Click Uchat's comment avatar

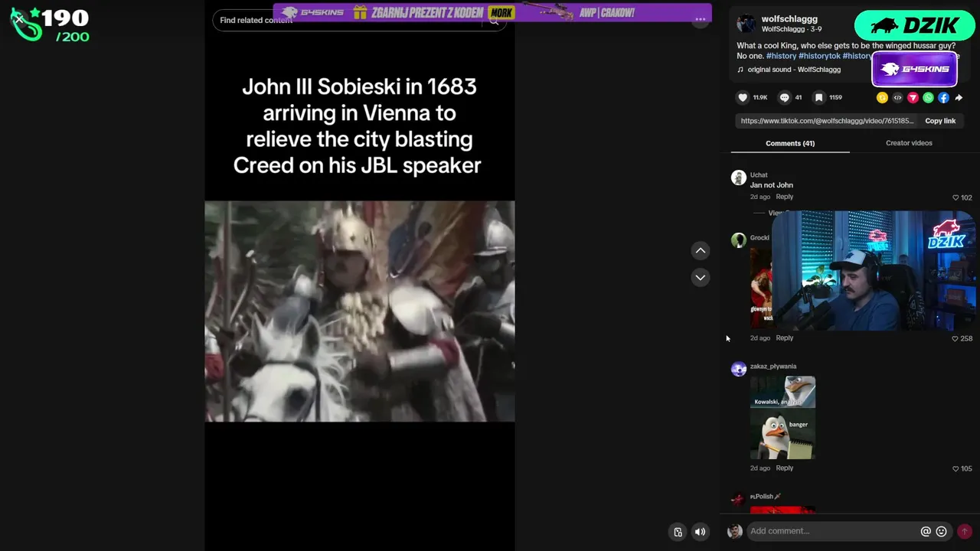tap(739, 178)
